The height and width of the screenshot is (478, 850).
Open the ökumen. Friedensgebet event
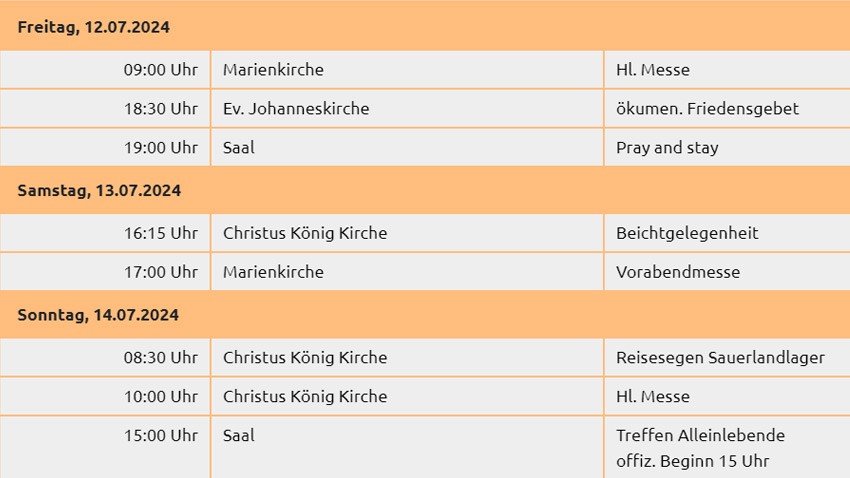coord(707,109)
